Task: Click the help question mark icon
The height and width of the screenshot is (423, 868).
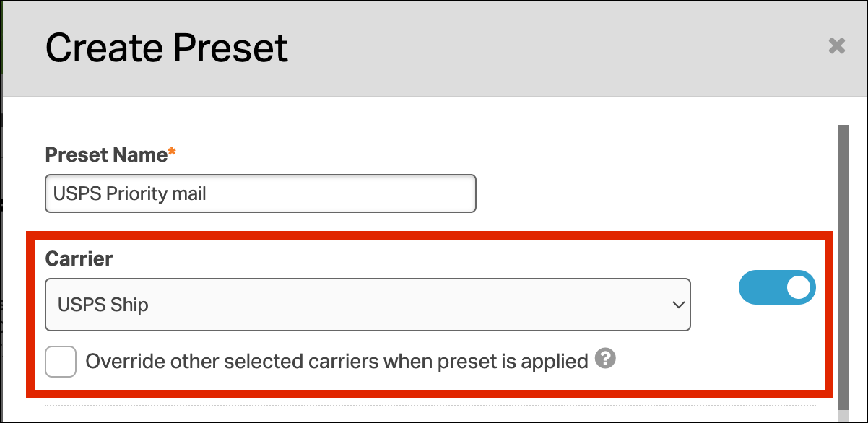Action: tap(605, 359)
